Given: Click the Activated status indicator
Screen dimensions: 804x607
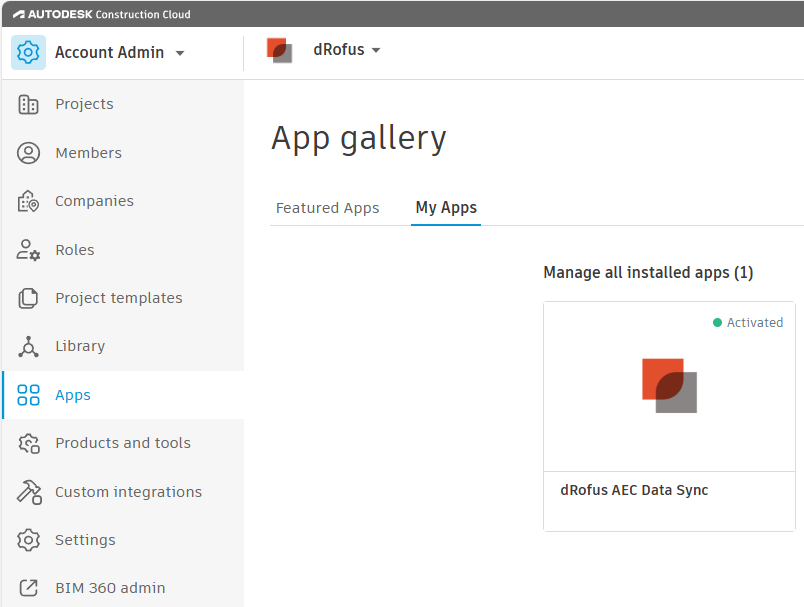Looking at the screenshot, I should (748, 322).
